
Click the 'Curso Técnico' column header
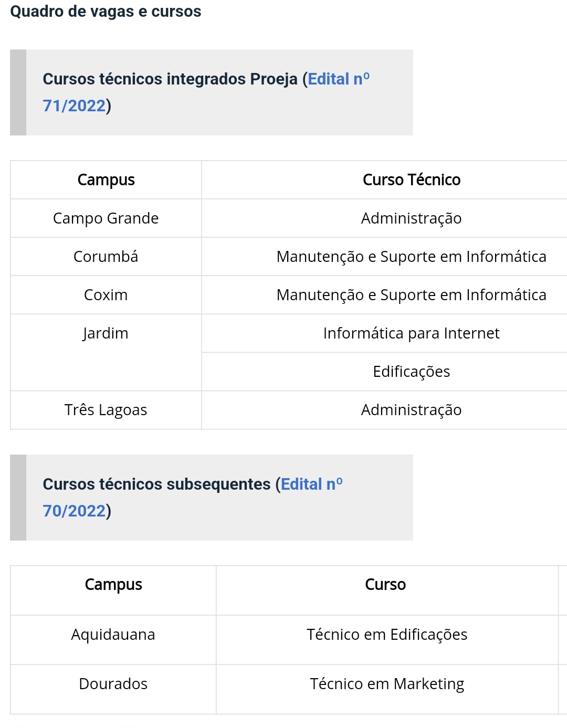click(x=411, y=180)
